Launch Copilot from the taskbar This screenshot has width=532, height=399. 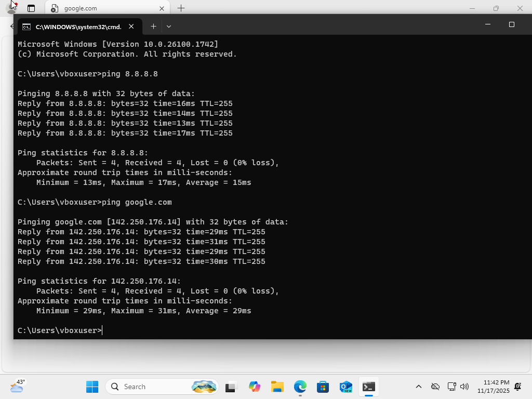point(254,387)
